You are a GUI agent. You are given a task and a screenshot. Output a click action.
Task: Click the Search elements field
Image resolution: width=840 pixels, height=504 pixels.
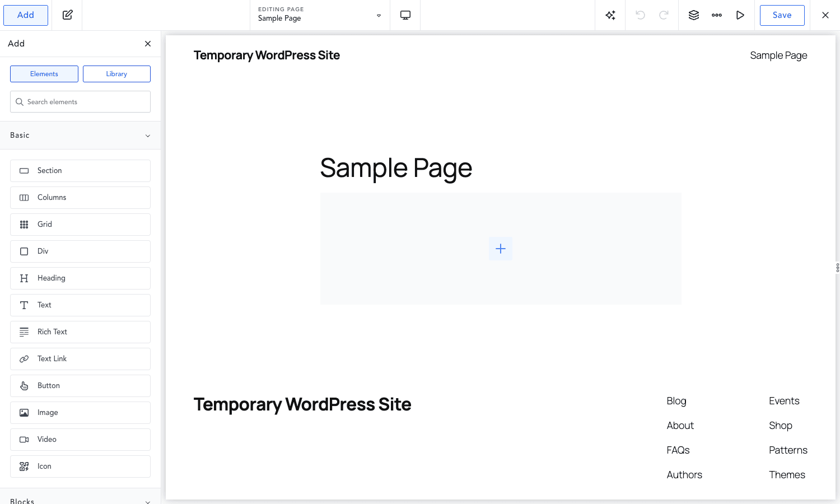coord(80,102)
